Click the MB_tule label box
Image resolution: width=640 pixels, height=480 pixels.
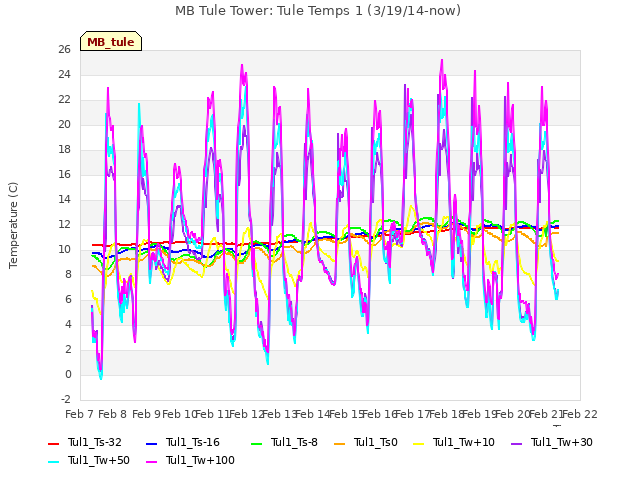[111, 41]
